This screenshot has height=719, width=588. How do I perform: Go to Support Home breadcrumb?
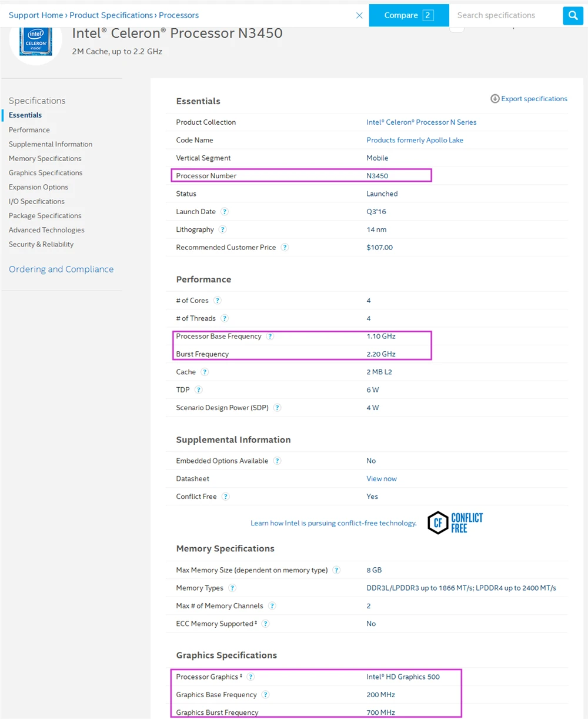[36, 15]
